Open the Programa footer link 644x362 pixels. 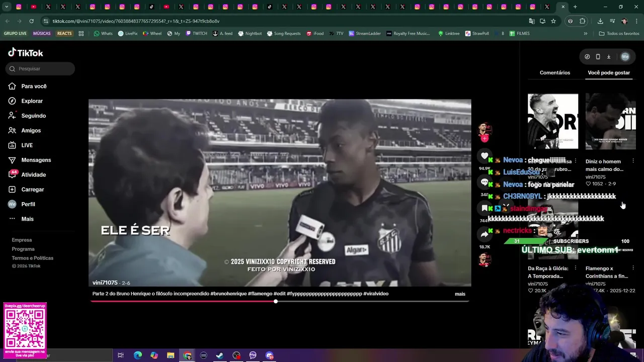click(x=23, y=249)
